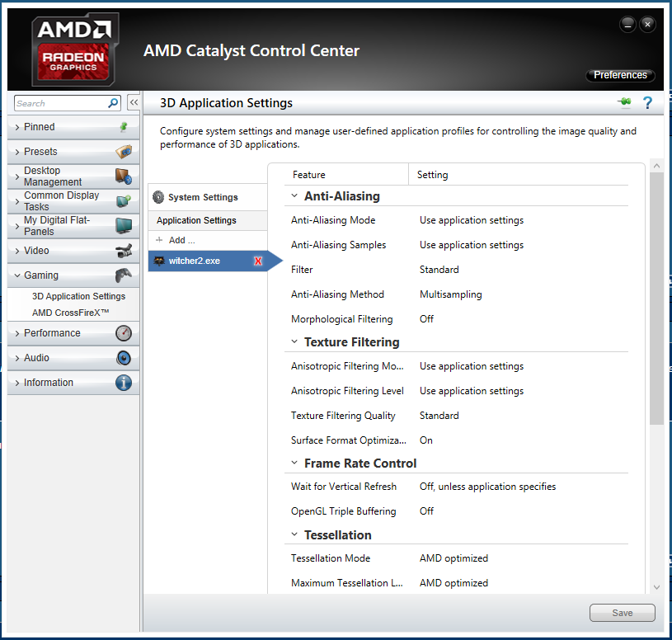
Task: Click the Presets card icon
Action: pyautogui.click(x=124, y=151)
